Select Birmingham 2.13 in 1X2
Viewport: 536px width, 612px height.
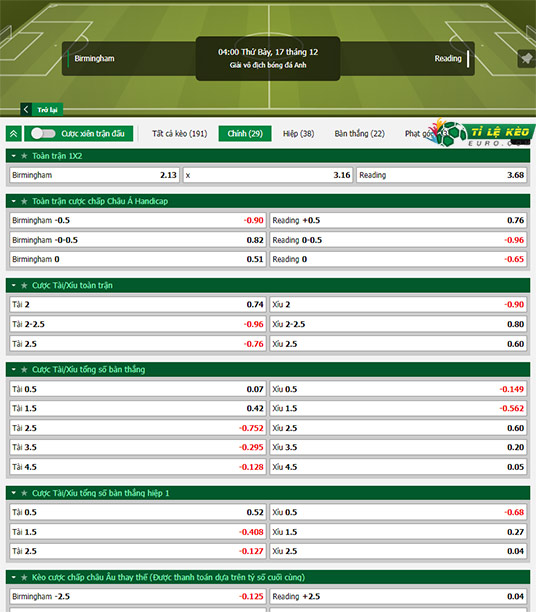pos(94,175)
